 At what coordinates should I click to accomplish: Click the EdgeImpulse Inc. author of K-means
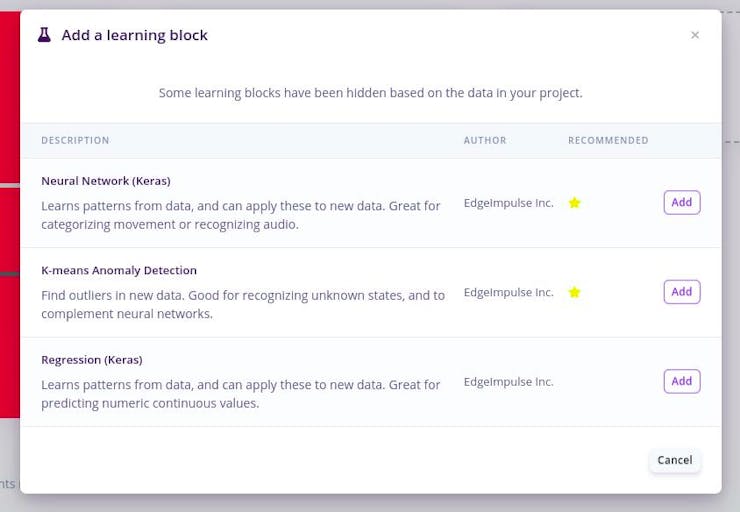click(x=508, y=292)
